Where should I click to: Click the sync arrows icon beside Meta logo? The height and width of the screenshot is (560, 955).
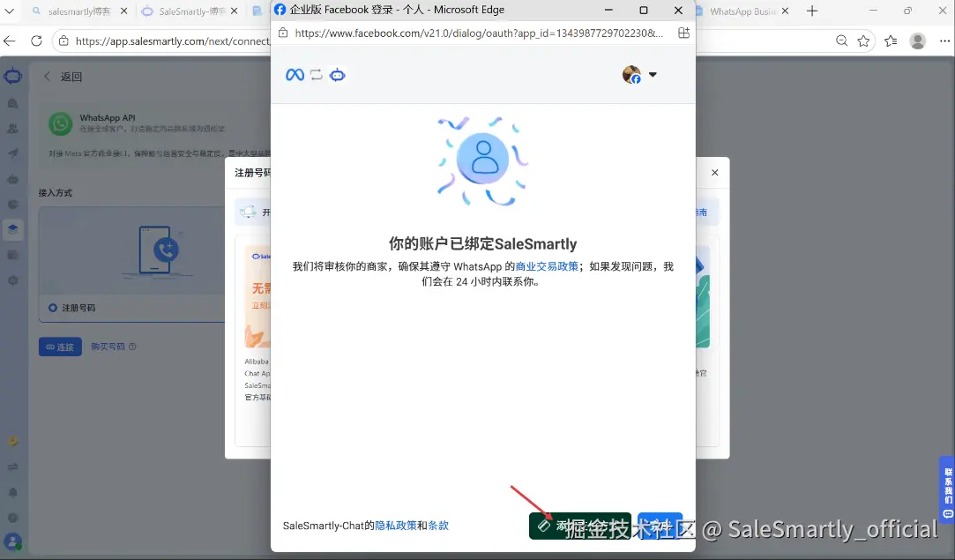pyautogui.click(x=316, y=75)
